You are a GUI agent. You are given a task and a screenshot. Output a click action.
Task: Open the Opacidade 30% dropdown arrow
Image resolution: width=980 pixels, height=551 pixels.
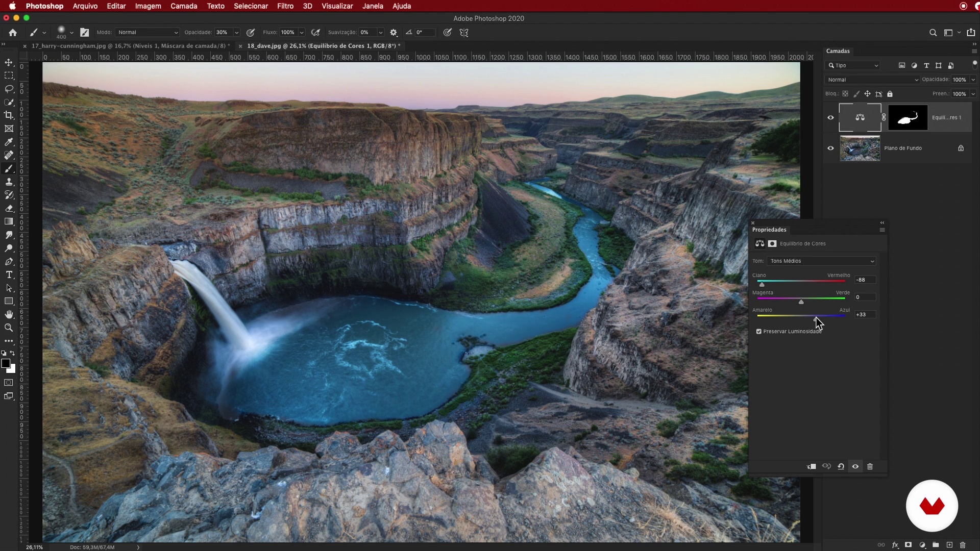click(x=237, y=32)
